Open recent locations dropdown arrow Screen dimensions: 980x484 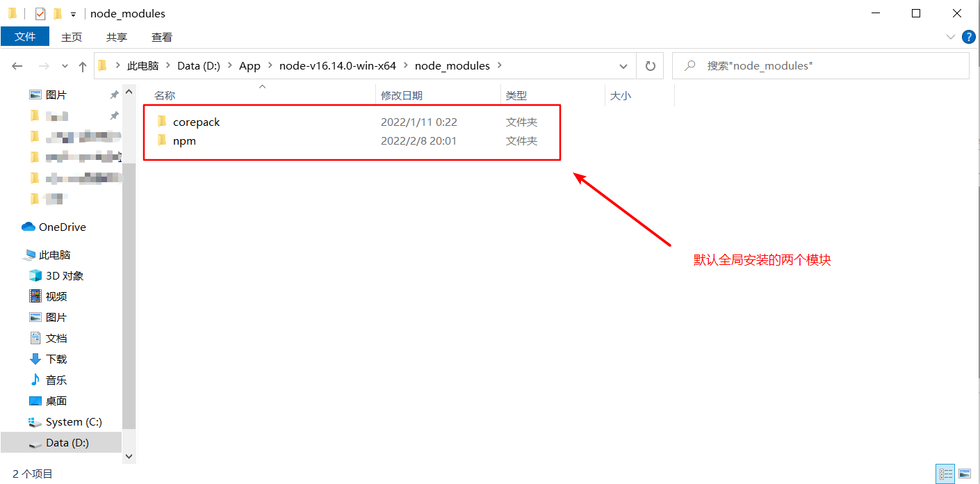[65, 66]
